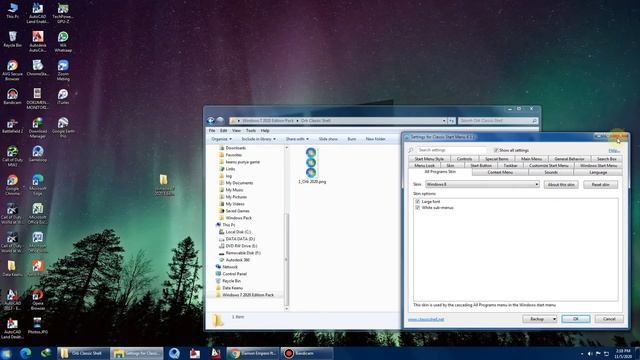Viewport: 640px width, 360px height.
Task: Open Explorer's File menu
Action: pyautogui.click(x=212, y=131)
